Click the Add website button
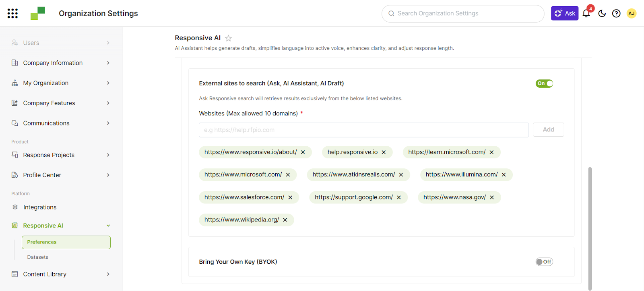This screenshot has height=291, width=644. [x=548, y=130]
